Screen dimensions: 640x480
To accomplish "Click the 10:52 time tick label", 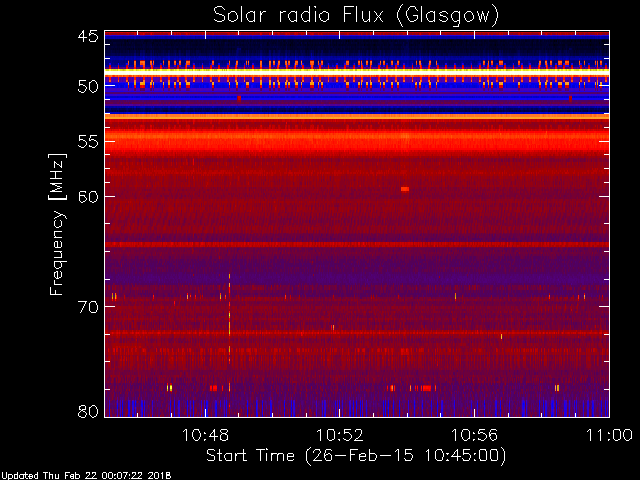I will pyautogui.click(x=340, y=435).
